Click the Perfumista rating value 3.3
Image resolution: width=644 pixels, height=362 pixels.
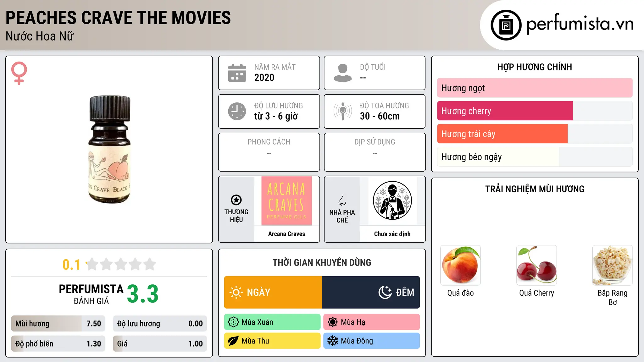(143, 294)
